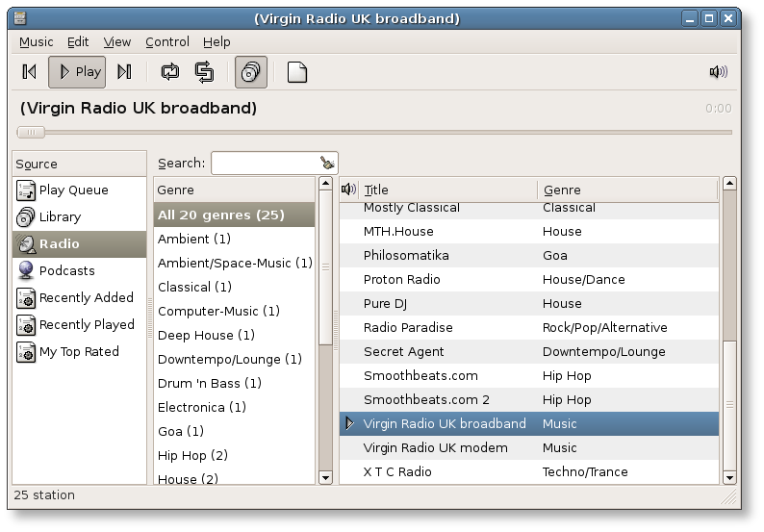Click inside the Search text field

pos(265,164)
